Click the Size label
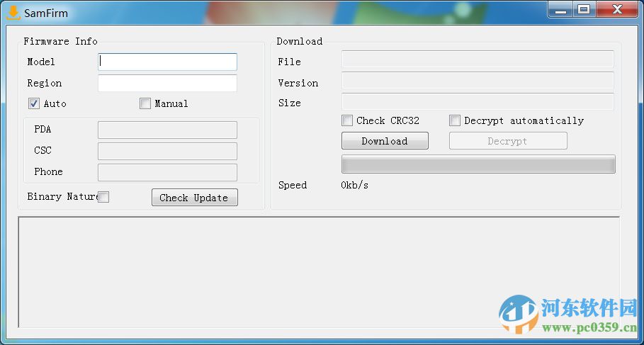 pyautogui.click(x=289, y=103)
